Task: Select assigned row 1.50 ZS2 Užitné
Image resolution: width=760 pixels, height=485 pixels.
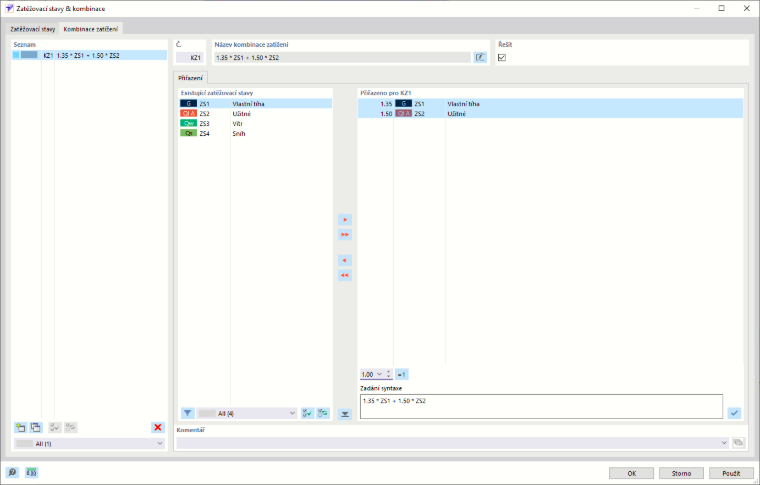Action: [550, 114]
